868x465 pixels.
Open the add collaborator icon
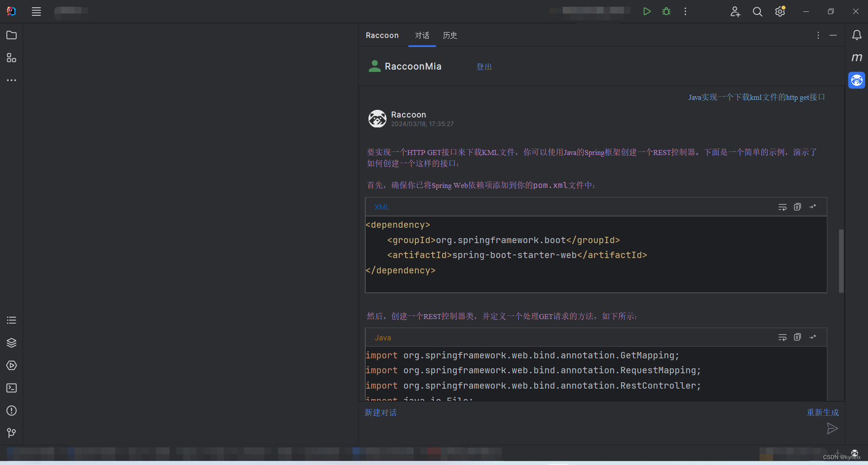click(x=735, y=12)
